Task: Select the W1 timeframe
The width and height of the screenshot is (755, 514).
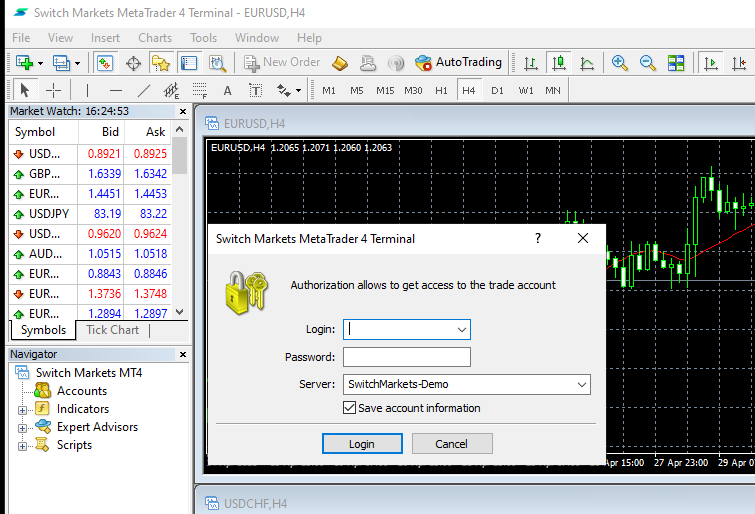Action: (526, 91)
